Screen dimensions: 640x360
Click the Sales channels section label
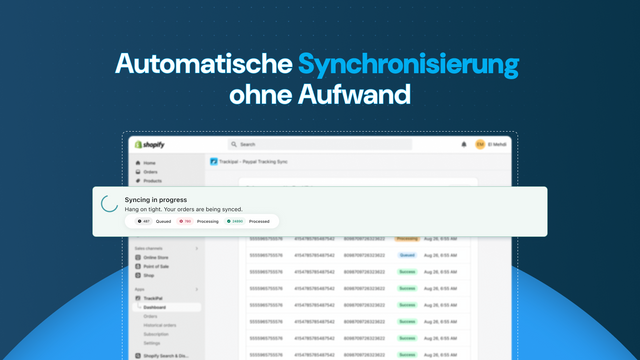(149, 249)
